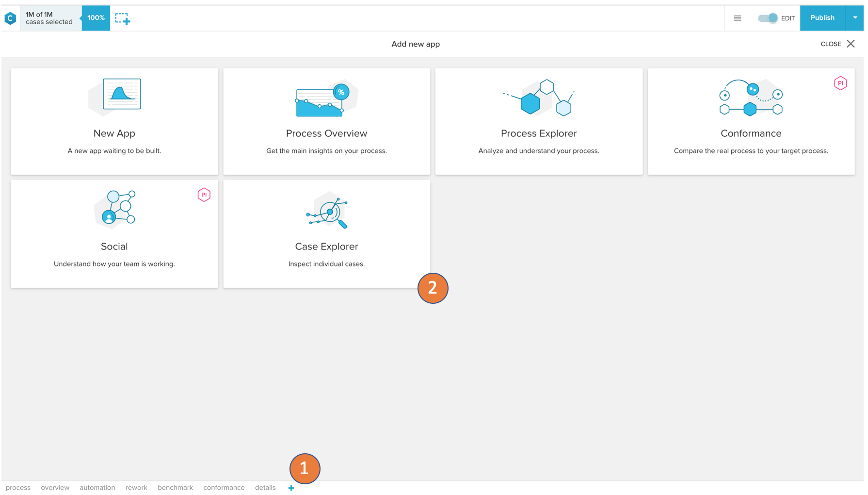Go to the benchmark tab
The image size is (868, 495).
[x=175, y=488]
